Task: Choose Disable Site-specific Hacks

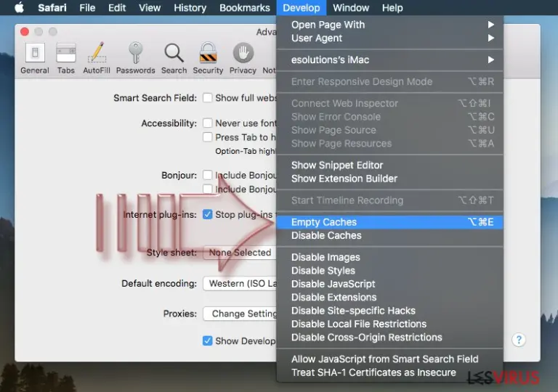Action: (389, 311)
